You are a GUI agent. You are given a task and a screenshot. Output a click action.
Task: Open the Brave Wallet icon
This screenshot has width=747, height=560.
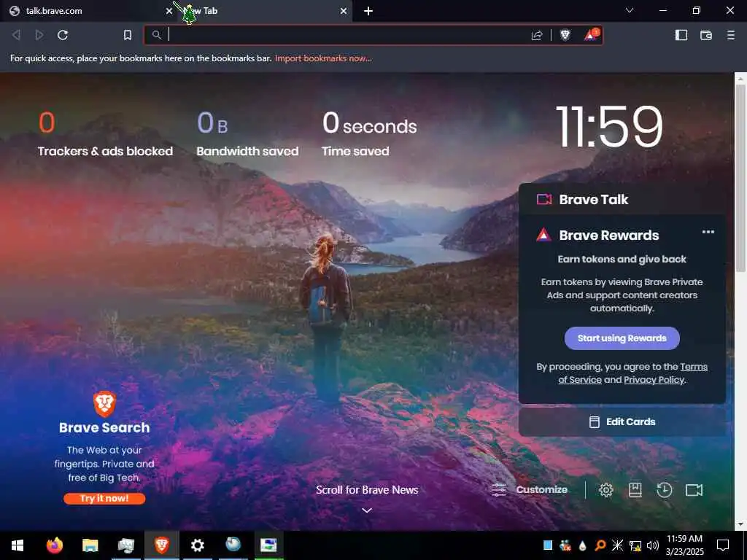click(706, 35)
